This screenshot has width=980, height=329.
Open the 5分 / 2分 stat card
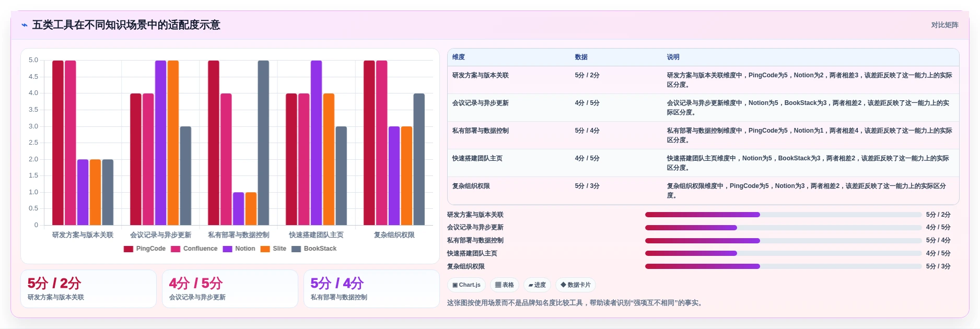point(88,289)
